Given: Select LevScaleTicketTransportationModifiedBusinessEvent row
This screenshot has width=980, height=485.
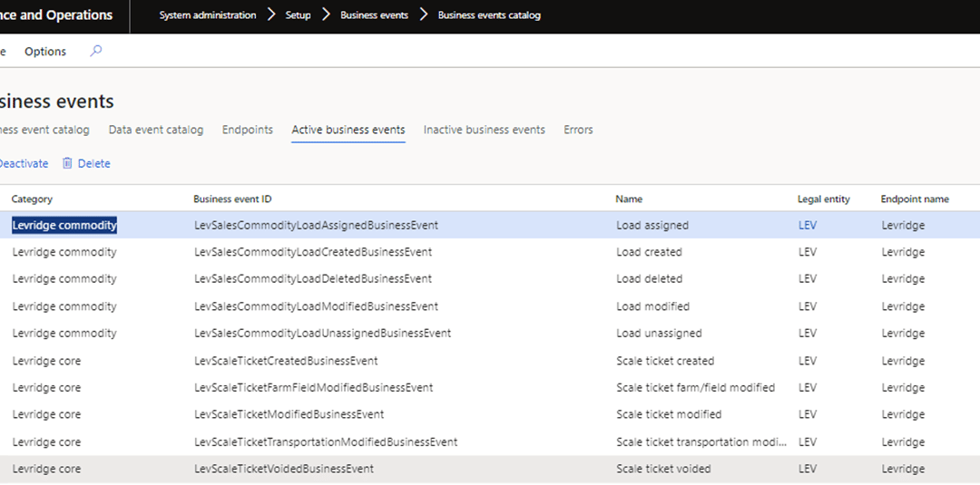Looking at the screenshot, I should pos(490,441).
